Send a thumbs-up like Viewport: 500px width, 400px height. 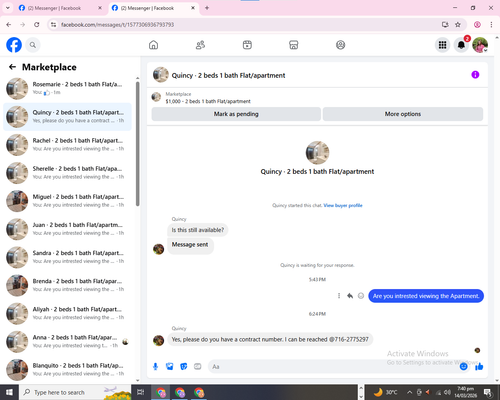pos(479,367)
